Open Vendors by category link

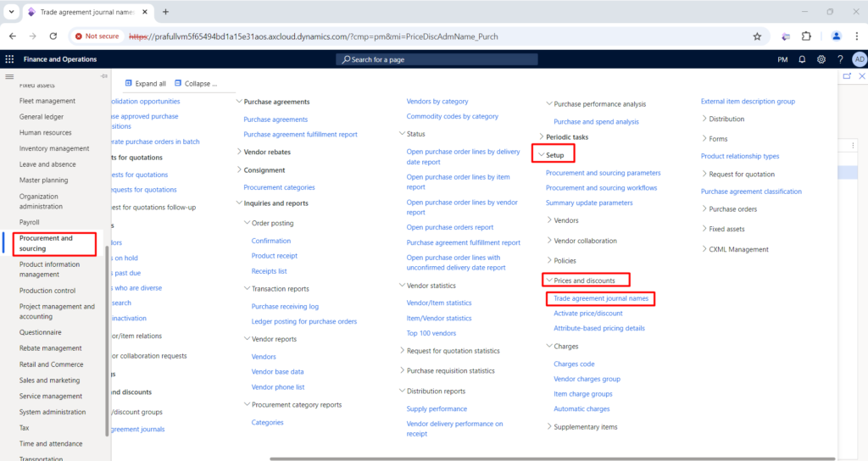coord(437,102)
